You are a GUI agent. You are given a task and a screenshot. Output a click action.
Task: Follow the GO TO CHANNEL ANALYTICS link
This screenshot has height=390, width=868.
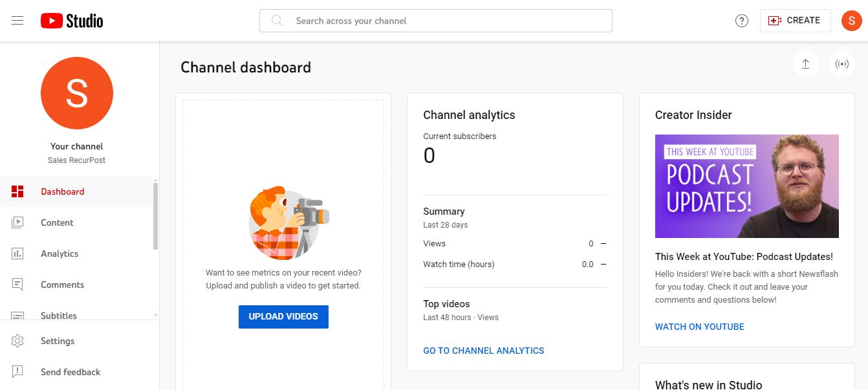click(x=484, y=351)
